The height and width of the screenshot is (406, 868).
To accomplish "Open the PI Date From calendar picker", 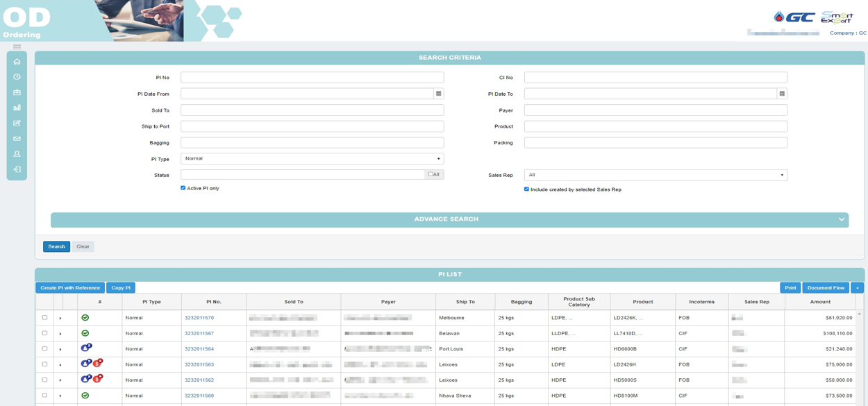I will point(438,94).
